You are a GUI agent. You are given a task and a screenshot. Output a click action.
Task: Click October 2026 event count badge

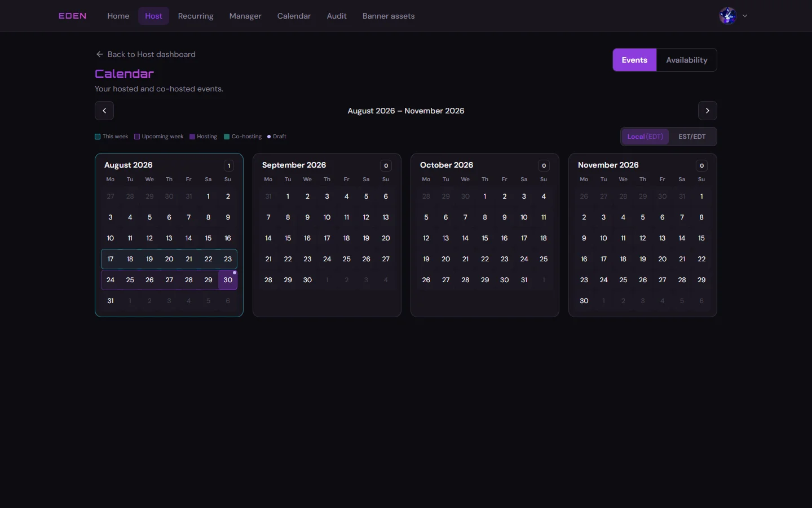pyautogui.click(x=544, y=165)
